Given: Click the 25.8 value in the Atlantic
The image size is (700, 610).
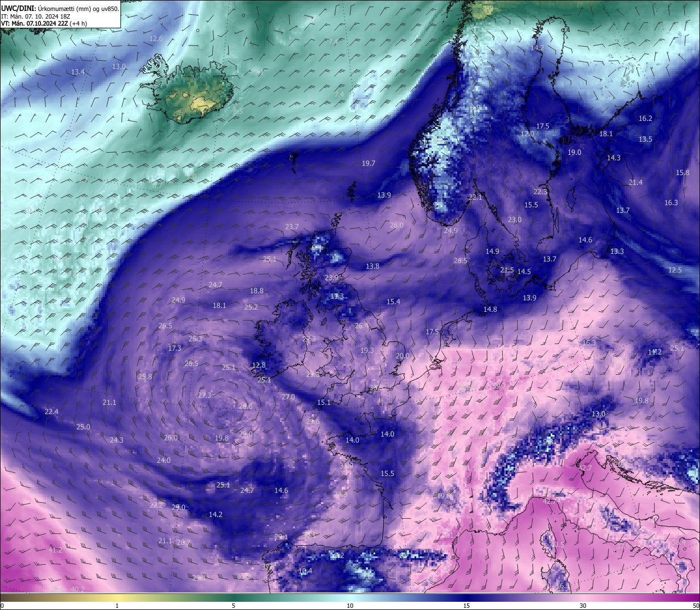Looking at the screenshot, I should tap(145, 377).
